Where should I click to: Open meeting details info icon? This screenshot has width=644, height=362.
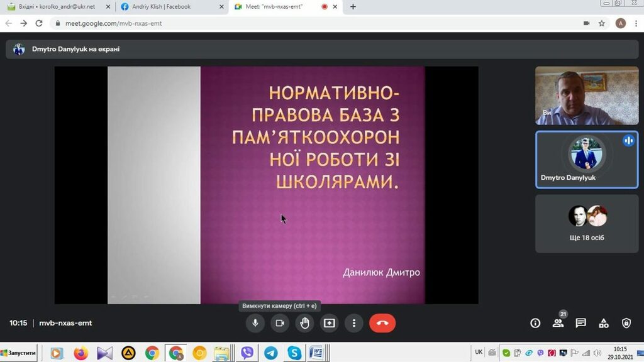(x=535, y=323)
